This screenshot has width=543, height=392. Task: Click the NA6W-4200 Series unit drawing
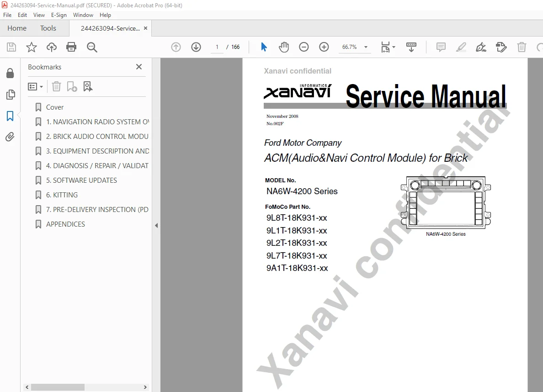tap(446, 202)
